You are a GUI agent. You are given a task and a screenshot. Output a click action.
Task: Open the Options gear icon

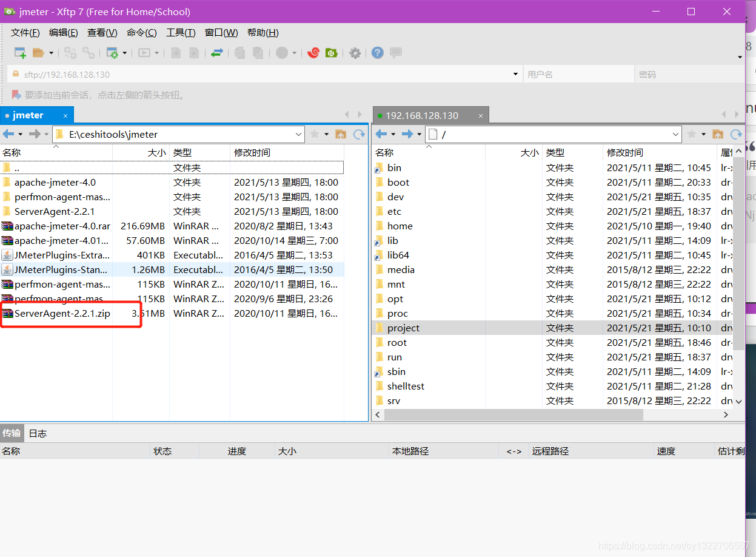click(x=355, y=53)
